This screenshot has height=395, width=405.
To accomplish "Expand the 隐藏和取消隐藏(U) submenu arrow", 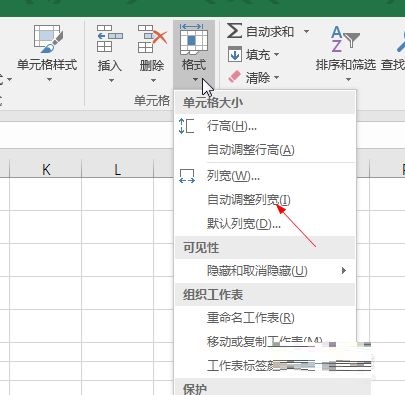I will [x=344, y=271].
